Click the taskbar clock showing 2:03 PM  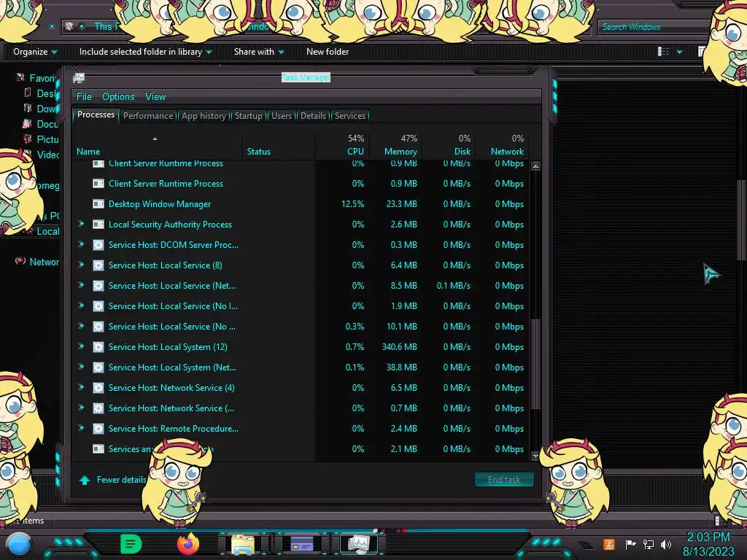708,537
